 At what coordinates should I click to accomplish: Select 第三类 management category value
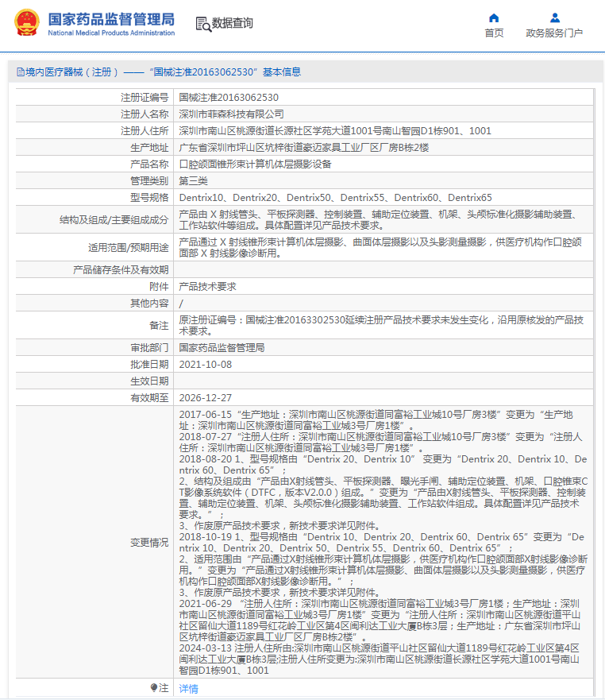tap(193, 181)
